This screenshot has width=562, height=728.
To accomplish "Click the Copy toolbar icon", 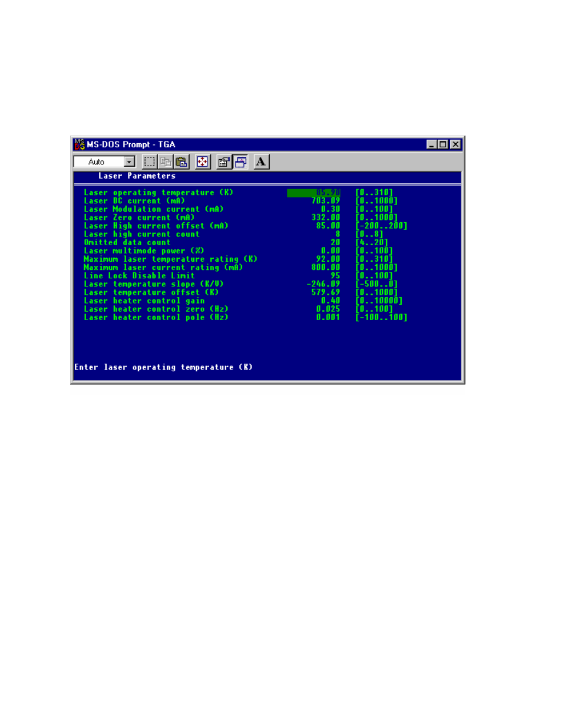I will 166,162.
